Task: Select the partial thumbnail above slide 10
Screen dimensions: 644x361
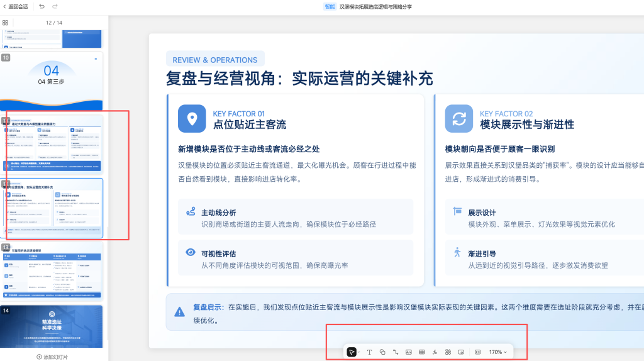Action: point(52,39)
